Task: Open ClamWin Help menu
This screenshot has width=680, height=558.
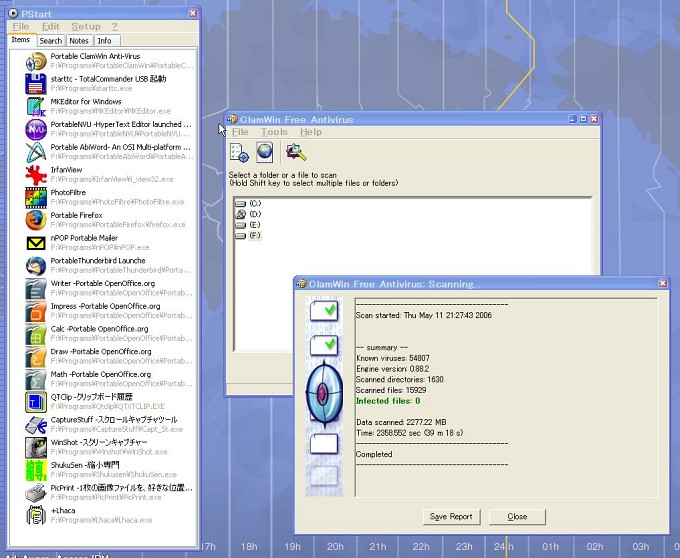Action: click(311, 132)
